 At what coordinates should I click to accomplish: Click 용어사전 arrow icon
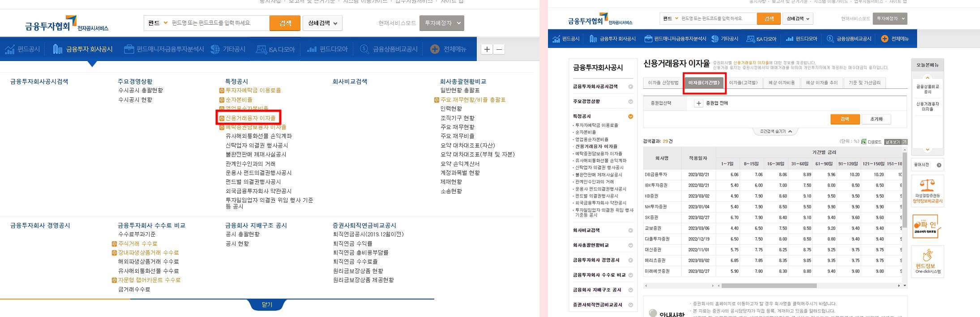[939, 165]
